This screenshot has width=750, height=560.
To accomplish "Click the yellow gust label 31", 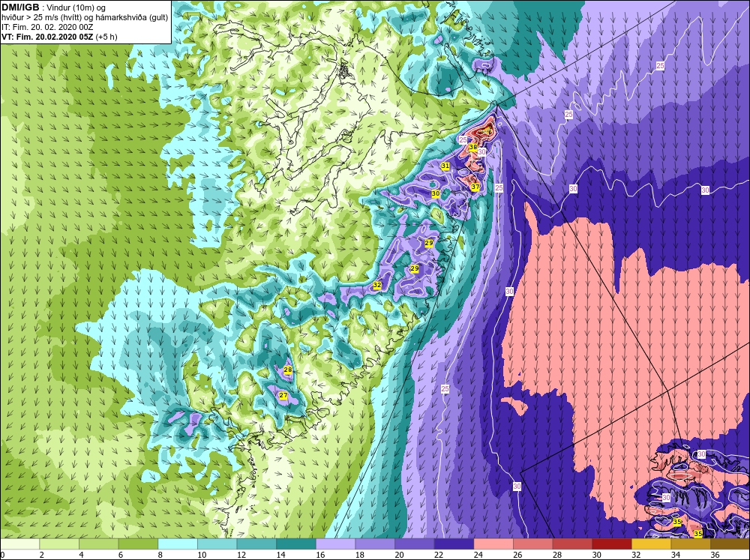I will point(445,166).
